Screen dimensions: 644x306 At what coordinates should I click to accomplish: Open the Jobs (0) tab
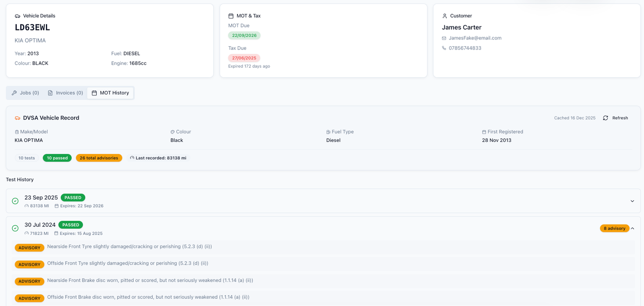click(x=25, y=93)
